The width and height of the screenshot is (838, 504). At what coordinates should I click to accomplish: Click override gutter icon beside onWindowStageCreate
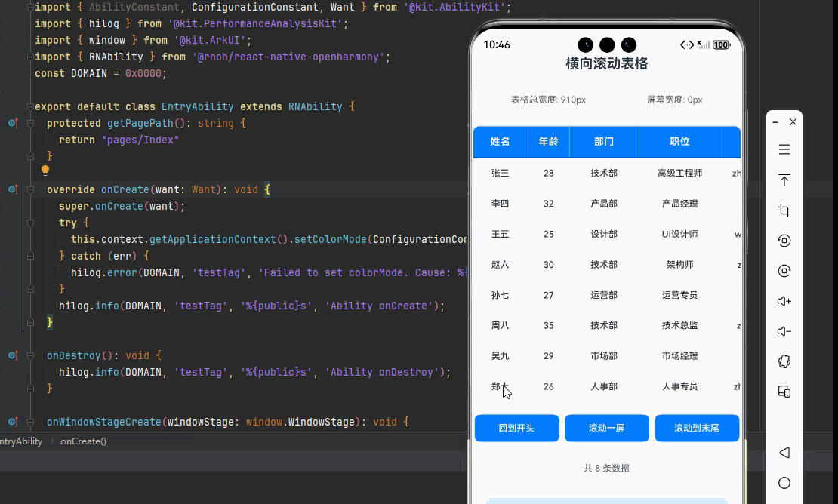point(14,421)
